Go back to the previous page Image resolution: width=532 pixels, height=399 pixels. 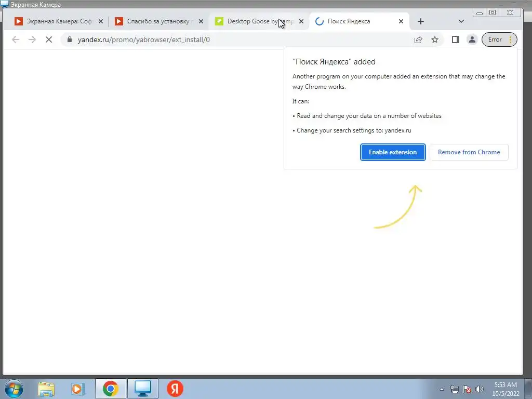click(16, 39)
